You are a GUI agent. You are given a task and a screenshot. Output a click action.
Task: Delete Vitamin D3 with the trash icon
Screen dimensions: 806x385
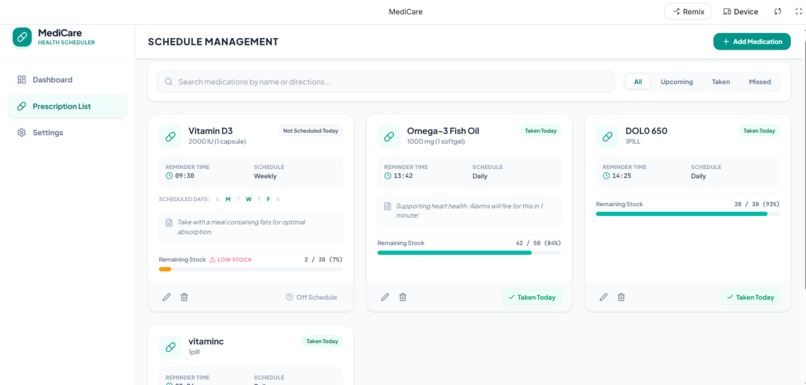pyautogui.click(x=184, y=297)
